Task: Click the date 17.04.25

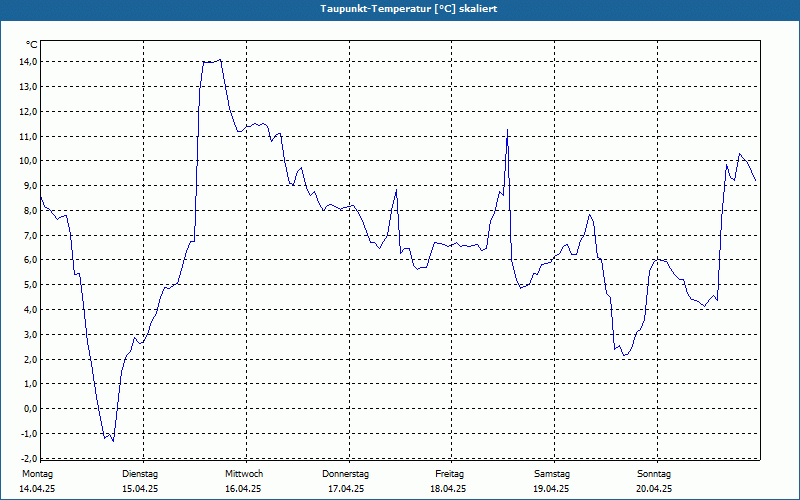Action: (x=346, y=489)
